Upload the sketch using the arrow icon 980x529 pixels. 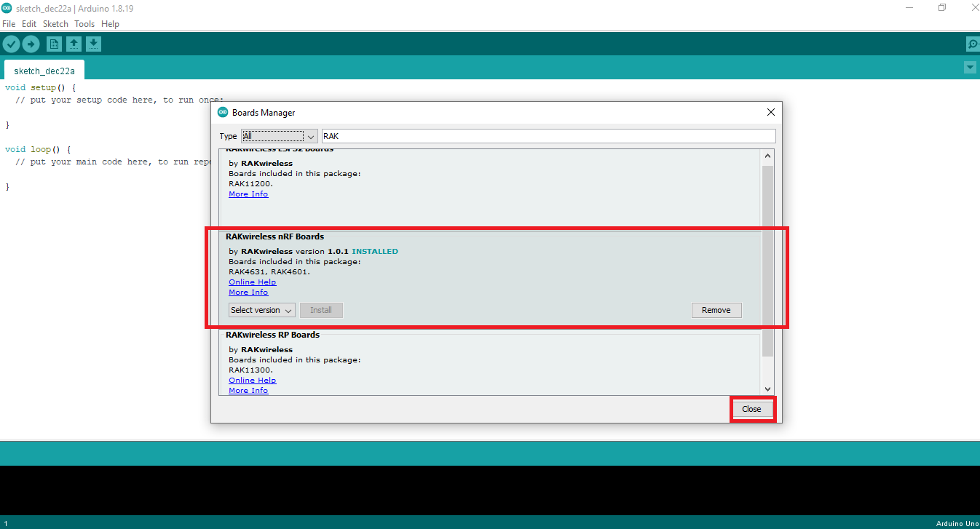pos(31,44)
